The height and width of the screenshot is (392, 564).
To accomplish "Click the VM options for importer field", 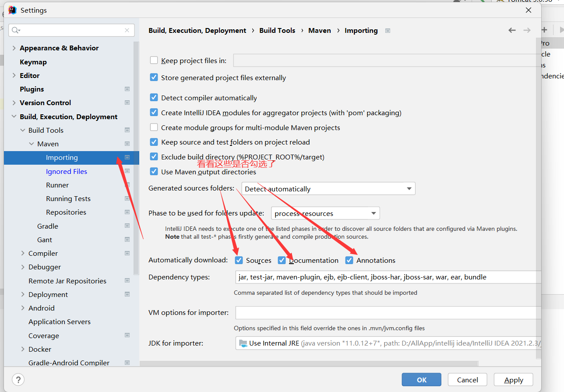I will click(388, 313).
